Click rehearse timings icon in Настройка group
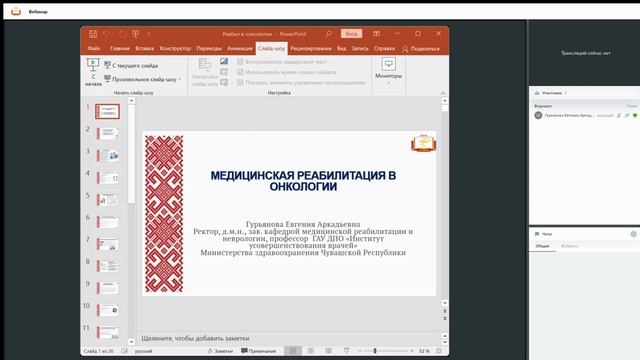Screen dimensions: 640x360 [224, 72]
